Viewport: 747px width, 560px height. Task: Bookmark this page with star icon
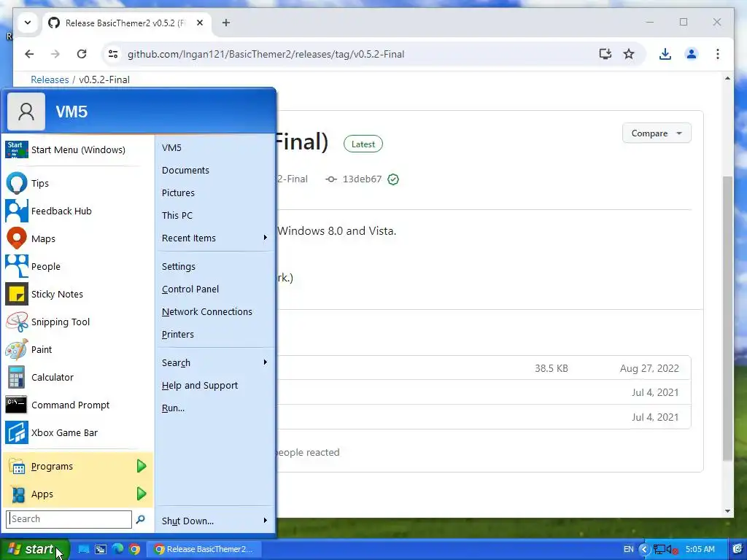click(629, 54)
